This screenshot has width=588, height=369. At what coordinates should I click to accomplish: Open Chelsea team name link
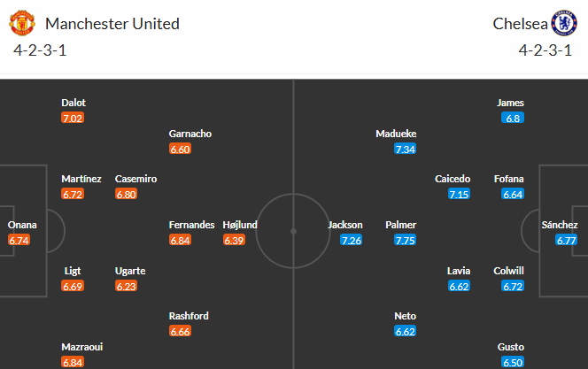coord(520,24)
